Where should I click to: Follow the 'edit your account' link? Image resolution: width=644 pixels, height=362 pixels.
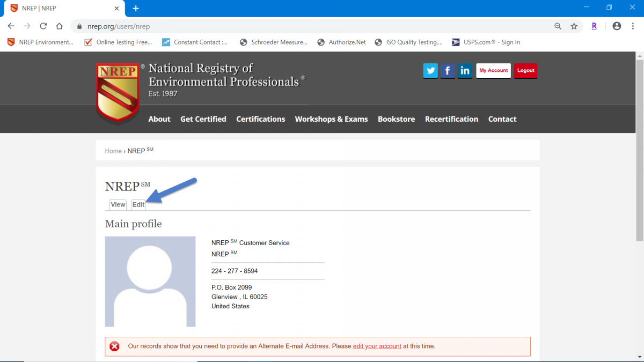377,346
